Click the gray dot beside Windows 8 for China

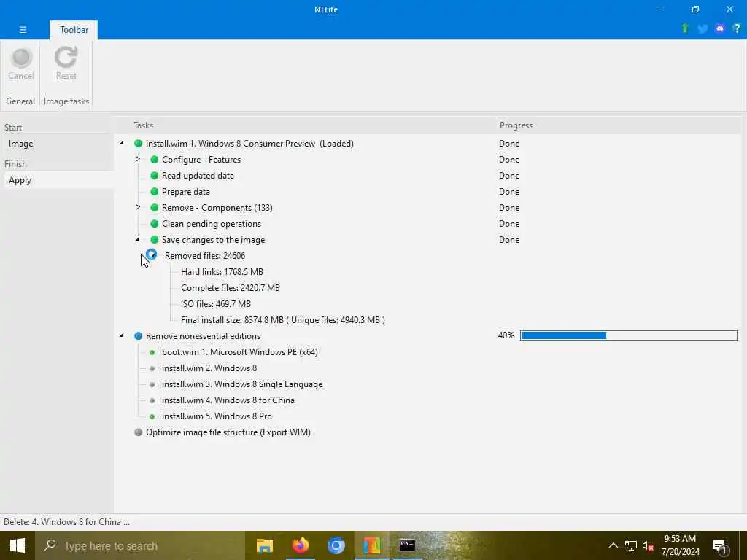(x=152, y=400)
